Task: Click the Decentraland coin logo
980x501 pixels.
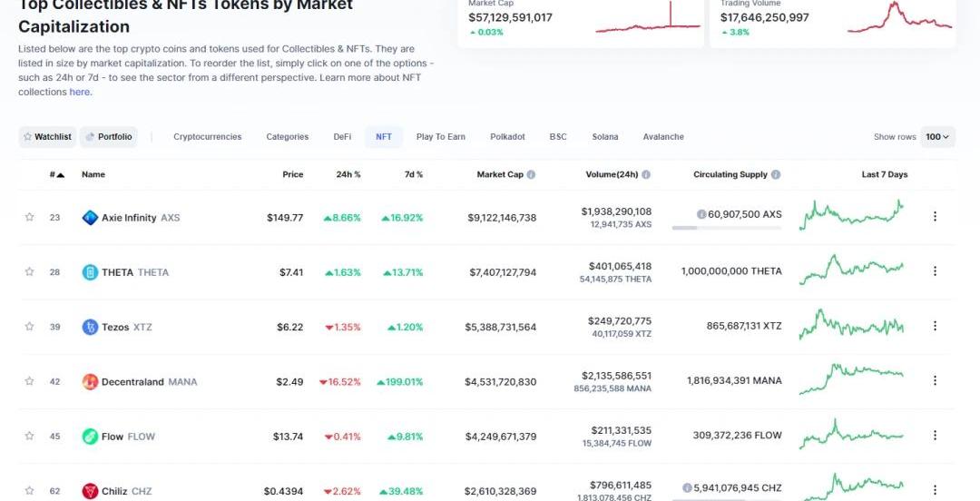Action: tap(90, 381)
